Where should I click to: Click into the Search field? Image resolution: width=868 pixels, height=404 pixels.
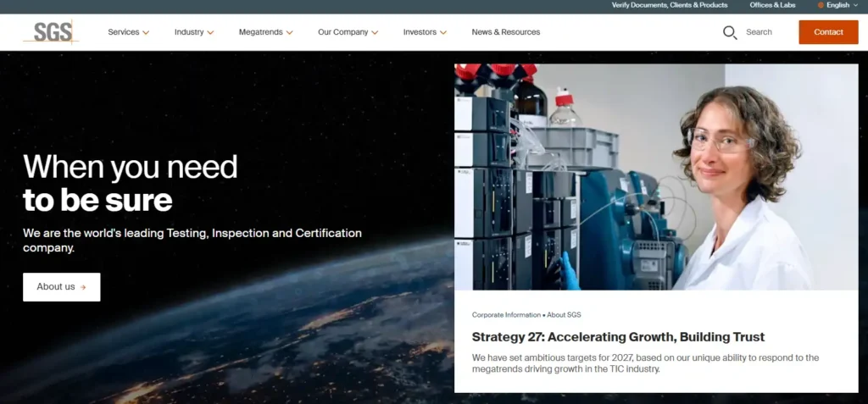tap(759, 32)
